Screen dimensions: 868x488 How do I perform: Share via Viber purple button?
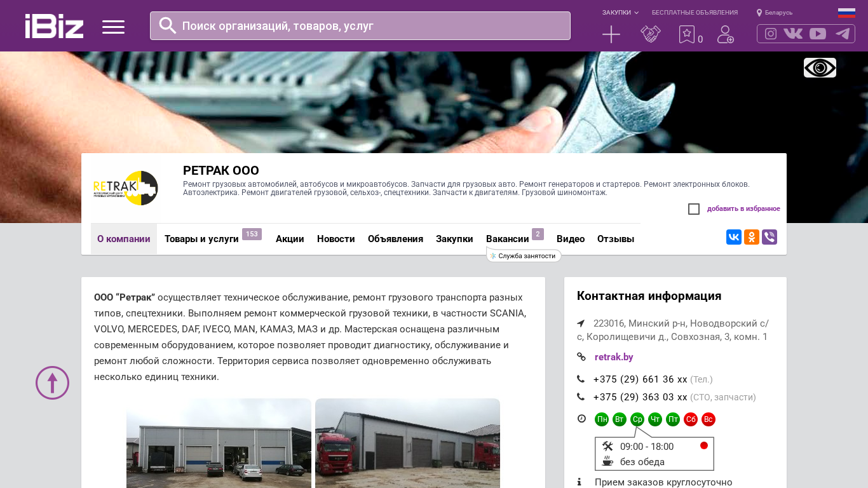pos(770,237)
